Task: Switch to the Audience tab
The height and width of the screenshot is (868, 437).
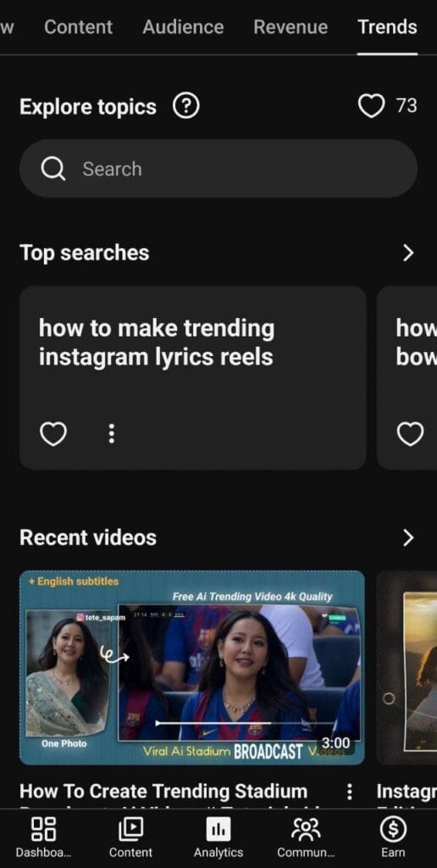Action: click(x=183, y=26)
